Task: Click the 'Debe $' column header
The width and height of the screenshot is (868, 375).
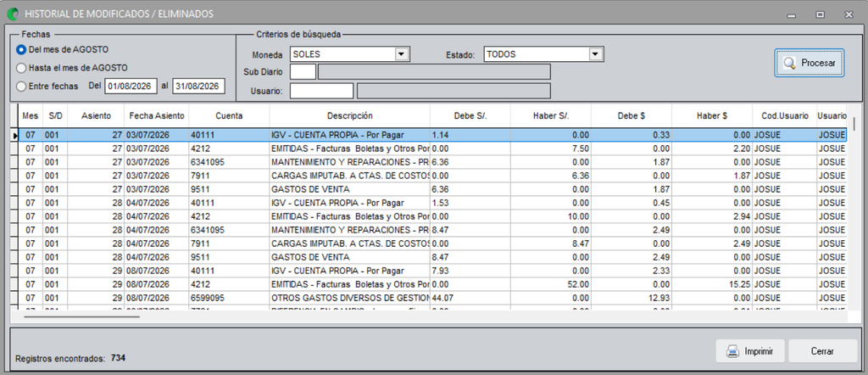Action: tap(632, 115)
